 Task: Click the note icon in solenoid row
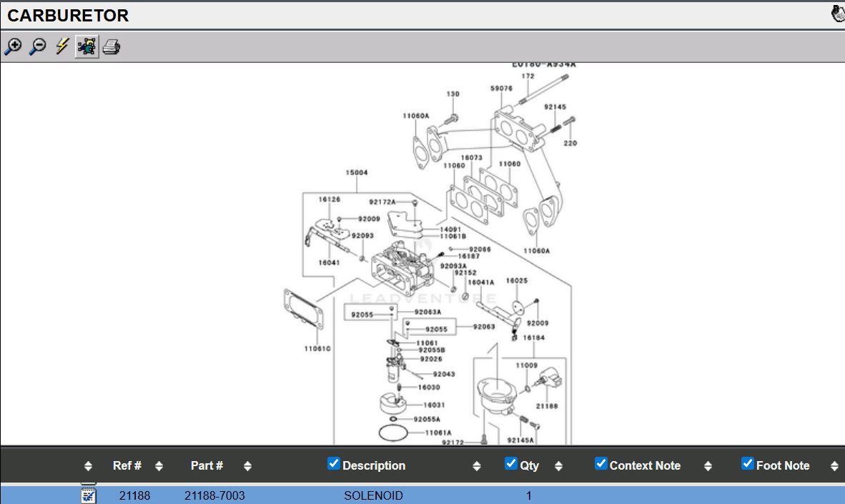pyautogui.click(x=89, y=495)
